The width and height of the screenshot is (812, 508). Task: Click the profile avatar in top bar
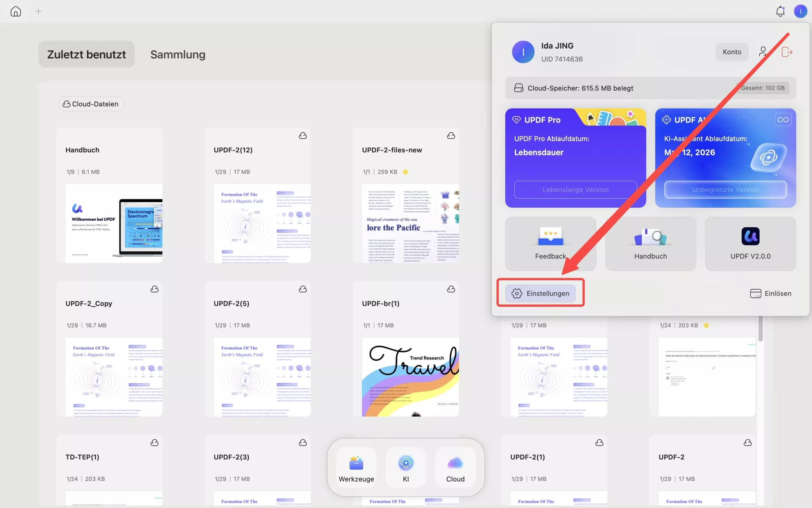[800, 11]
